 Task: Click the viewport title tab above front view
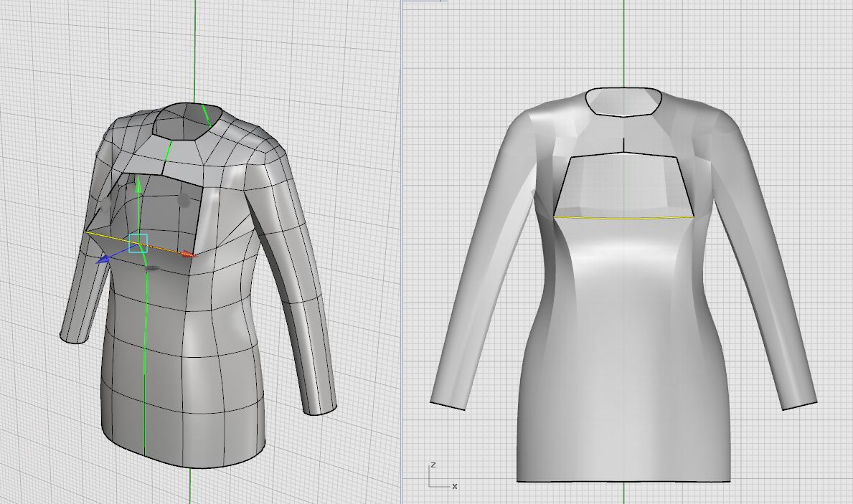pyautogui.click(x=425, y=1)
